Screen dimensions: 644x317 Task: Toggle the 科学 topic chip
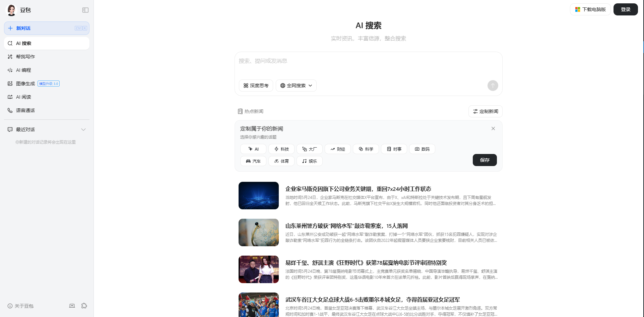[366, 149]
